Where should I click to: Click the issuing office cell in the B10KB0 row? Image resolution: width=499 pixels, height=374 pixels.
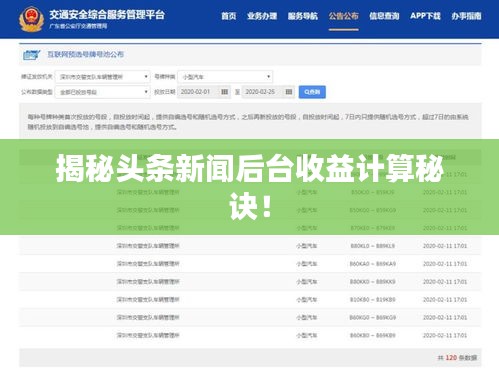(x=148, y=300)
